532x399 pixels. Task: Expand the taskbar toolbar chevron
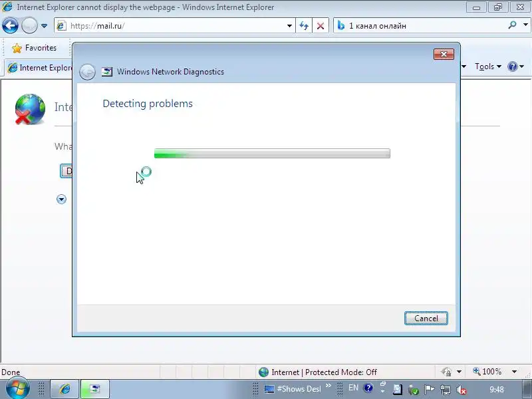328,386
